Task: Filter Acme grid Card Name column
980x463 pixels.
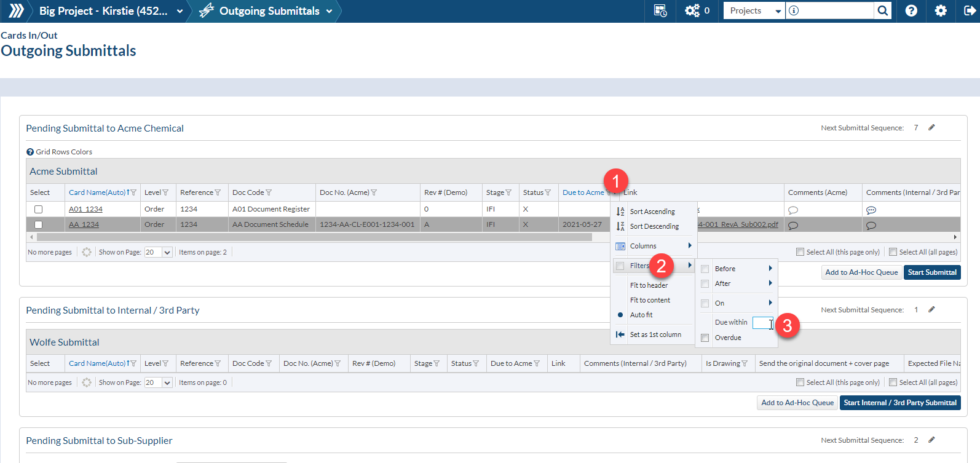Action: pos(133,192)
